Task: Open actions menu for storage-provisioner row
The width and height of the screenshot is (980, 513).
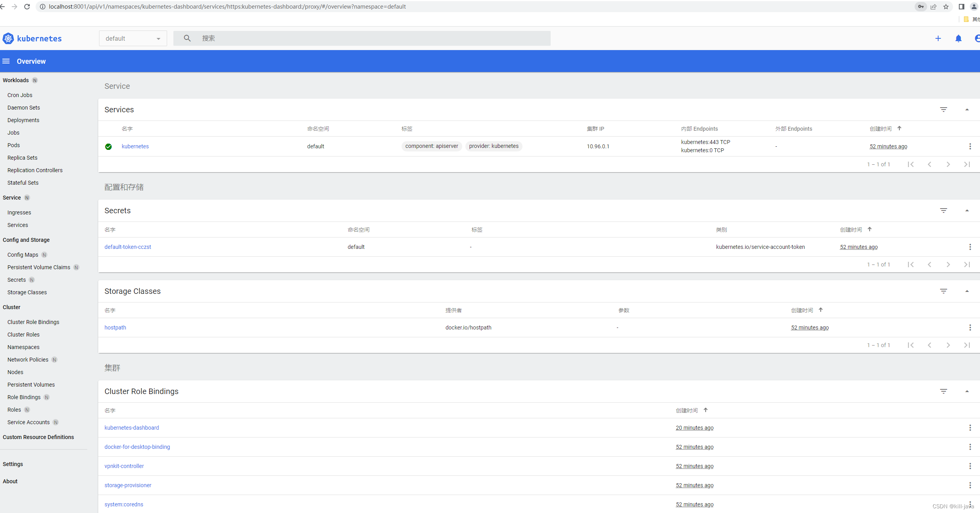Action: pos(970,485)
